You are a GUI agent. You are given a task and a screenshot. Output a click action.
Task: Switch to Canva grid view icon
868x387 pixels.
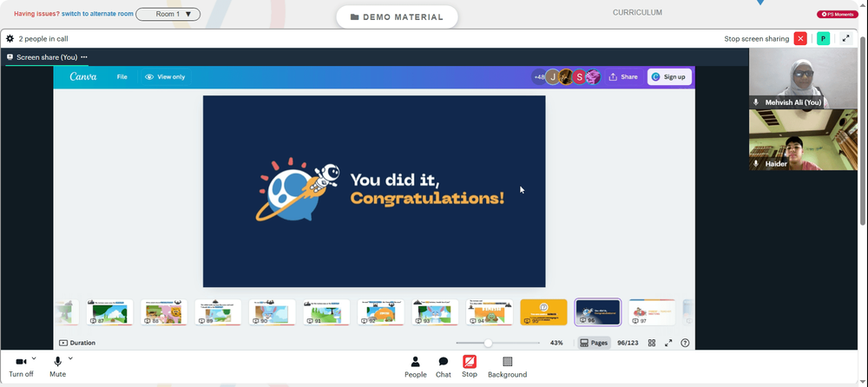coord(652,343)
